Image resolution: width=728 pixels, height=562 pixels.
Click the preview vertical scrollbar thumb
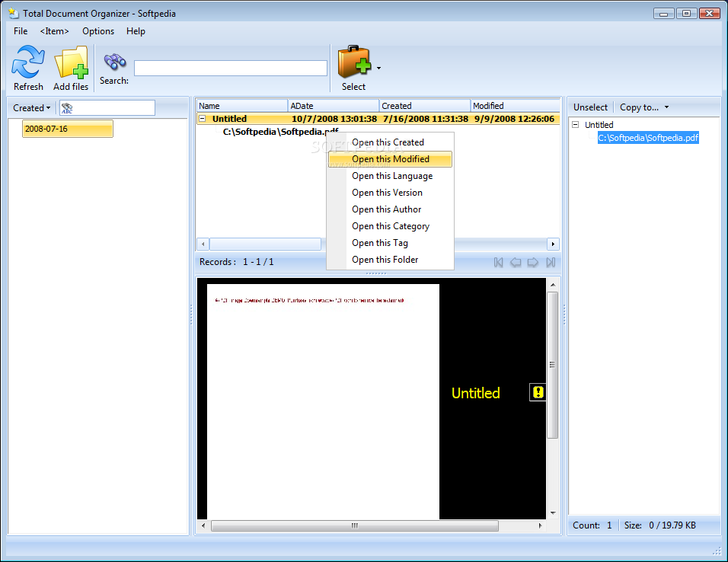553,365
